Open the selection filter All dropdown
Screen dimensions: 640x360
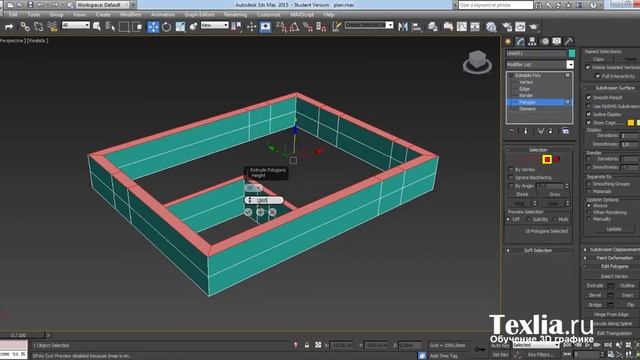pos(76,25)
